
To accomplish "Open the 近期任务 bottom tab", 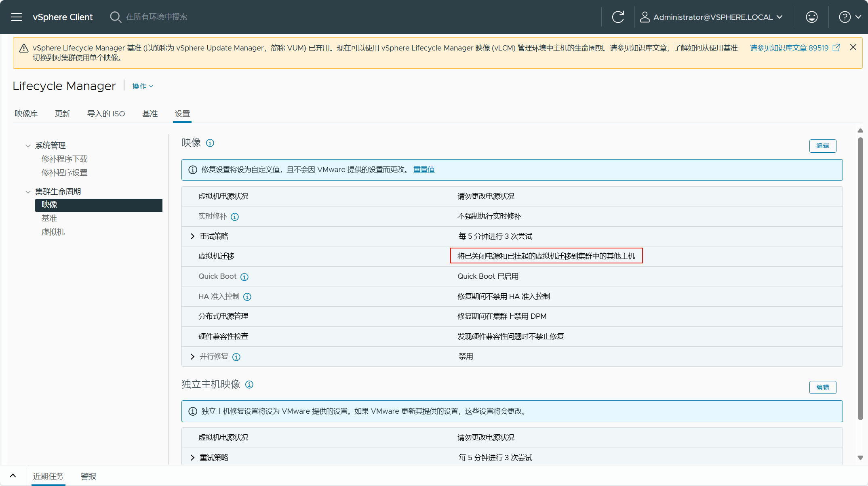I will pos(48,476).
